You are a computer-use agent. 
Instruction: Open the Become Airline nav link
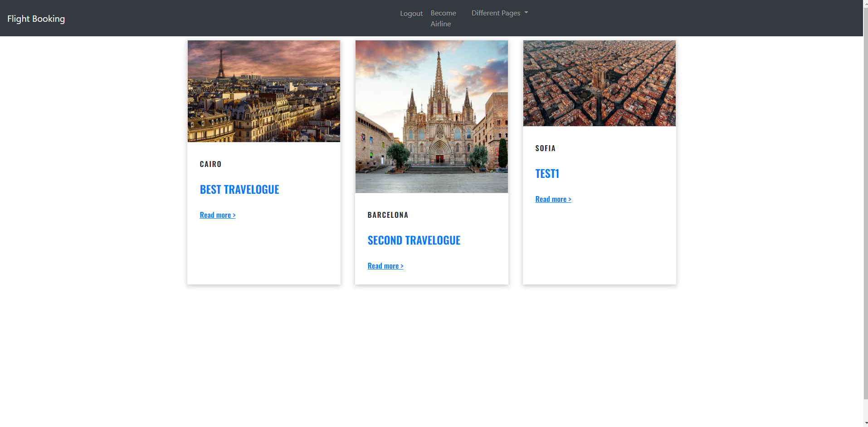444,19
